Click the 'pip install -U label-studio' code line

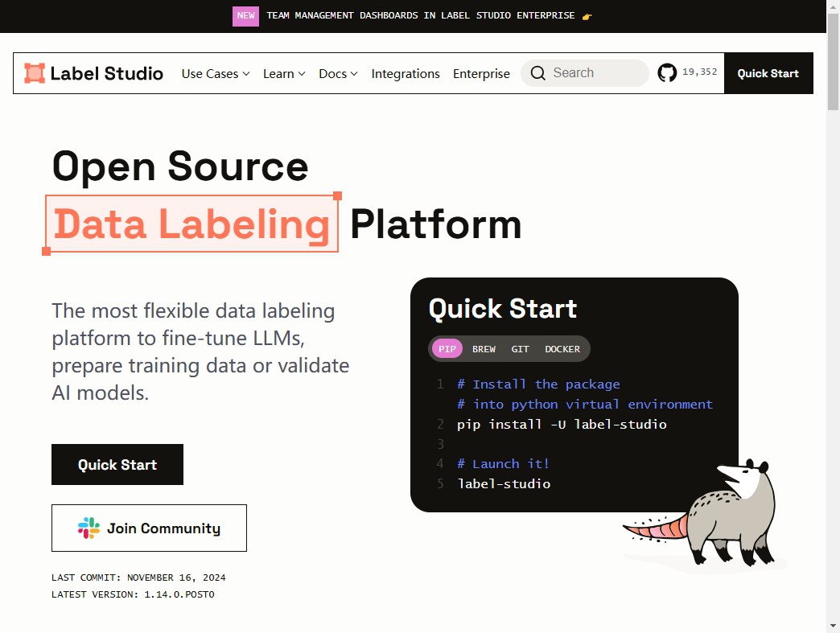[562, 424]
